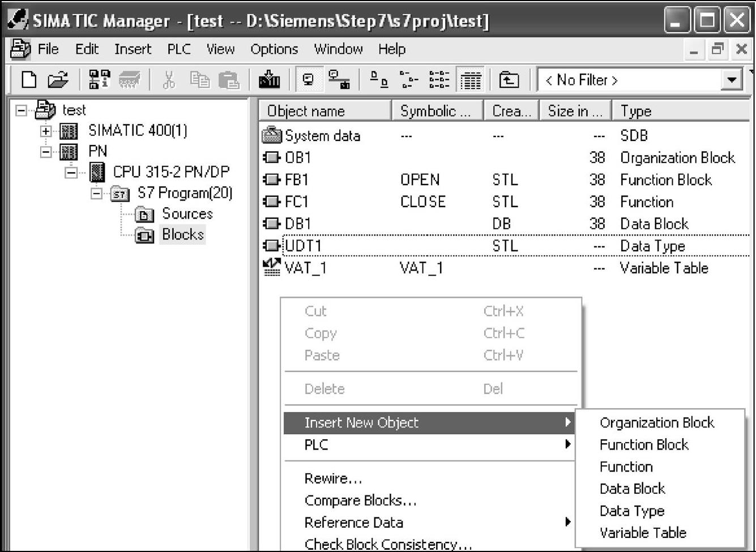The height and width of the screenshot is (552, 756).
Task: Select the Sources folder in tree
Action: tap(187, 213)
